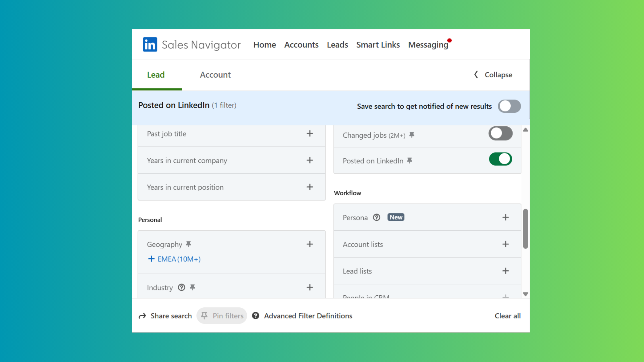Open the Smart Links menu item
644x362 pixels.
point(378,45)
